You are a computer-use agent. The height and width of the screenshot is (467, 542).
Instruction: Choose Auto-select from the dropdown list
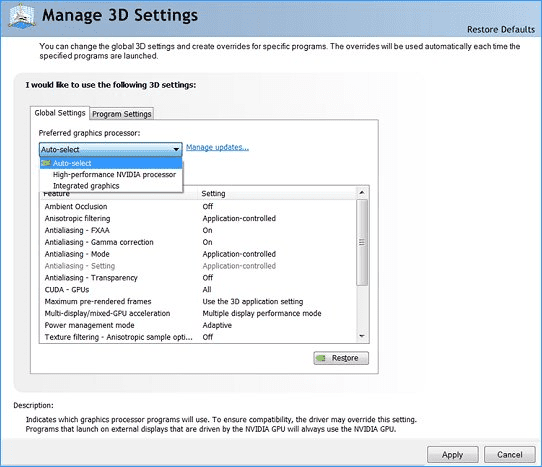[x=111, y=163]
